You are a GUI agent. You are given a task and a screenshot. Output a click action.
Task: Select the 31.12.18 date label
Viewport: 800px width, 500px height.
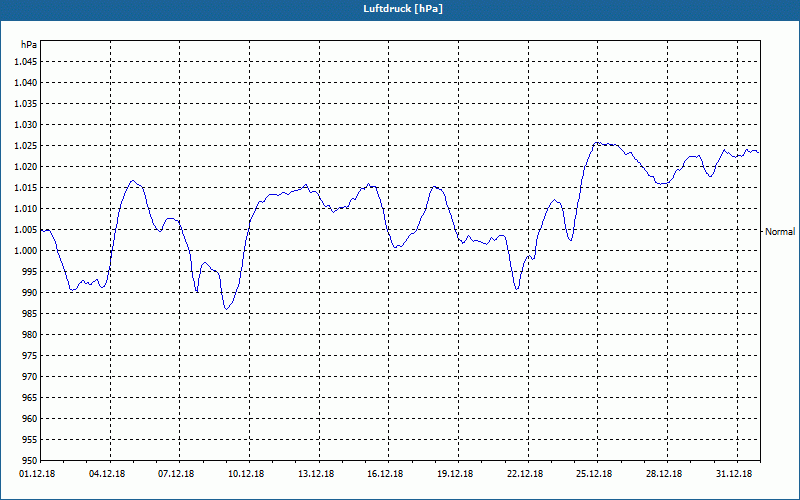tap(734, 474)
